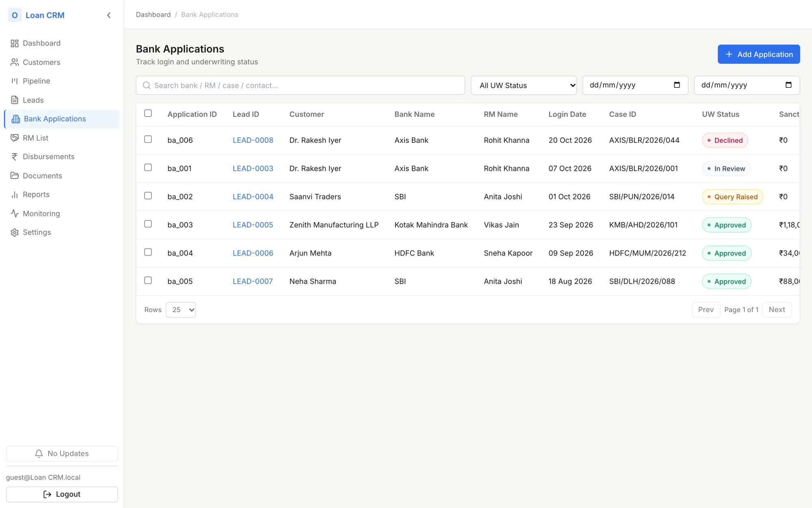The width and height of the screenshot is (812, 508).
Task: Open RM List via handshake icon
Action: click(x=15, y=138)
